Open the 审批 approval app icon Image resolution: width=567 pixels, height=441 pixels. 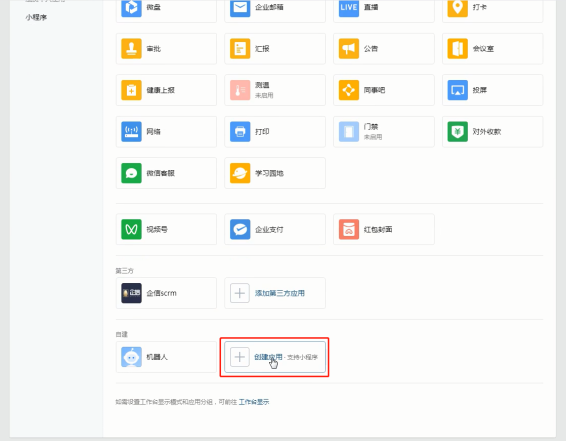[x=131, y=48]
